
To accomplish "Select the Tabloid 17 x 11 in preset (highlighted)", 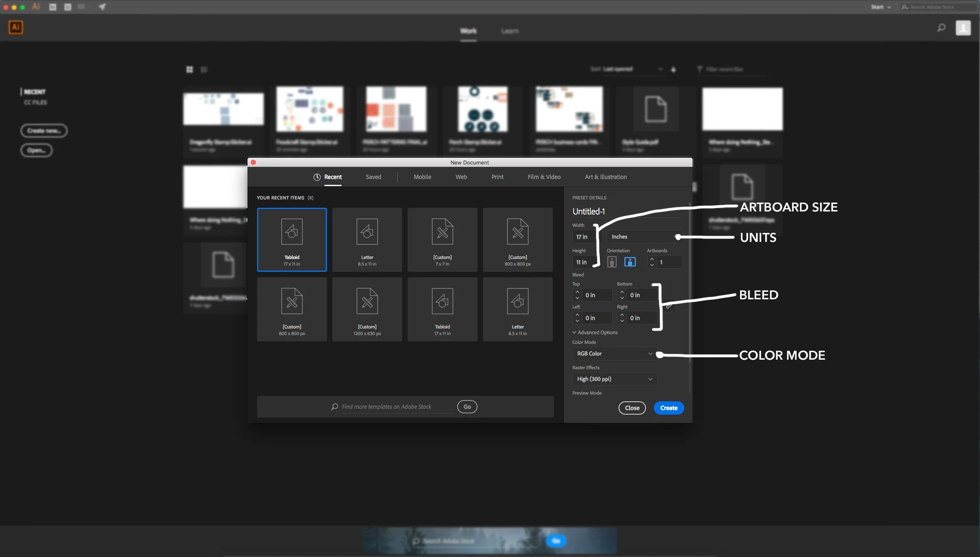I will point(292,240).
